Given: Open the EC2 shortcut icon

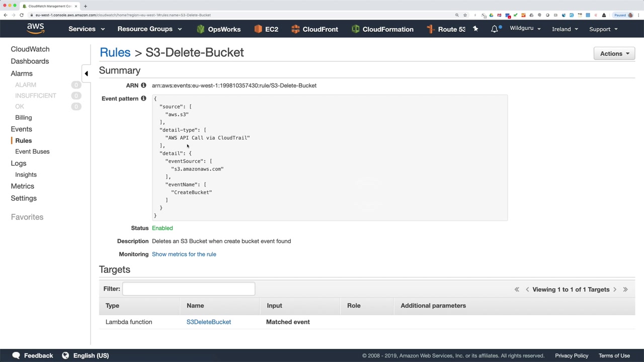Looking at the screenshot, I should pos(258,29).
